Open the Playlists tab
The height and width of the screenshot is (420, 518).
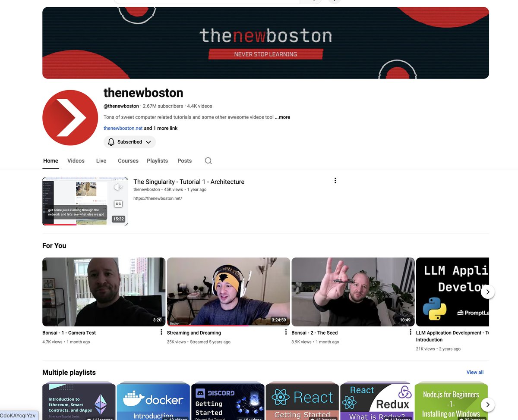[x=157, y=161]
